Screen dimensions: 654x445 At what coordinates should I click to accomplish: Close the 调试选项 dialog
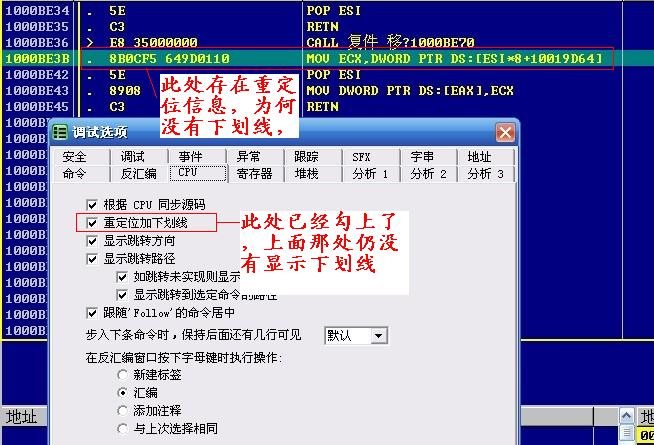click(505, 133)
